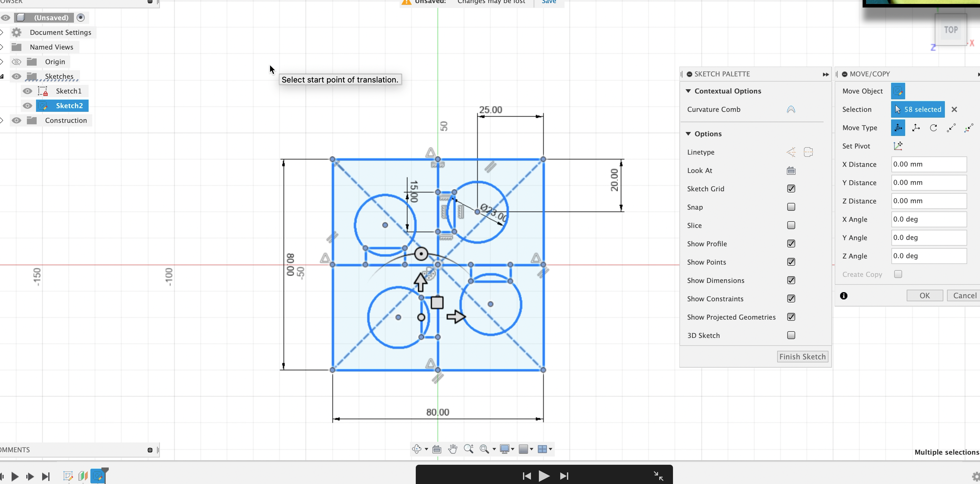Activate the radio button next to (Unsaved)

pyautogui.click(x=81, y=17)
